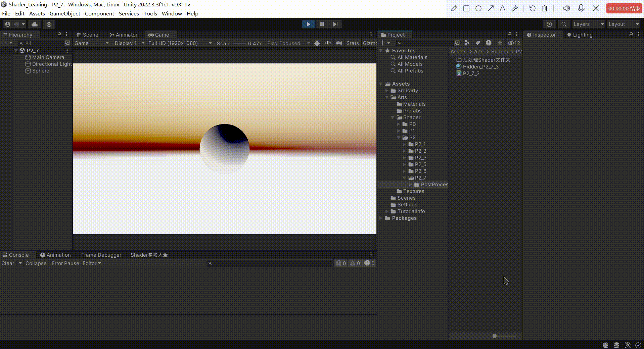Click the Clear button in Console
644x349 pixels.
tap(8, 263)
